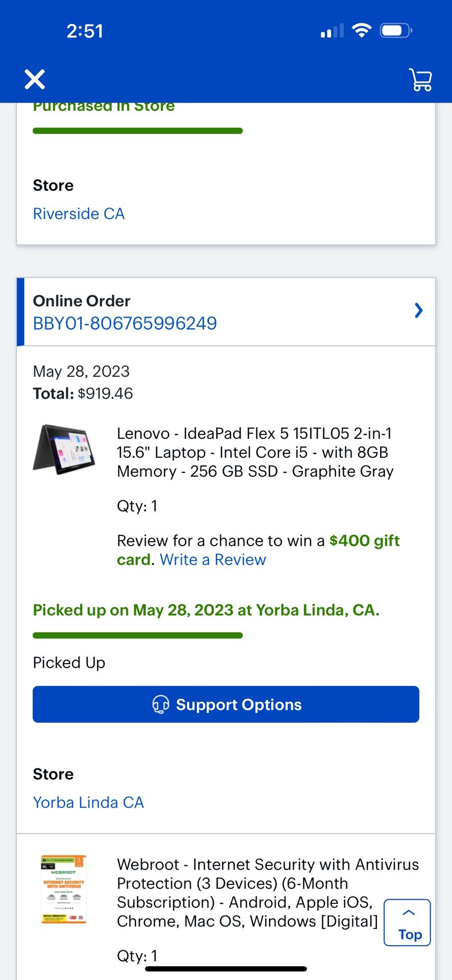452x980 pixels.
Task: Tap the Picked Up status label
Action: [69, 662]
